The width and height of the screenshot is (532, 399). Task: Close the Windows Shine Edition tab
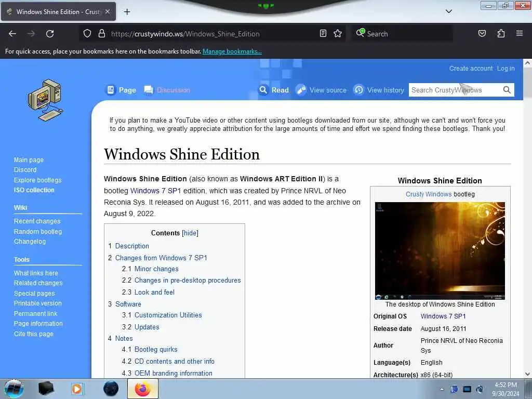click(108, 11)
